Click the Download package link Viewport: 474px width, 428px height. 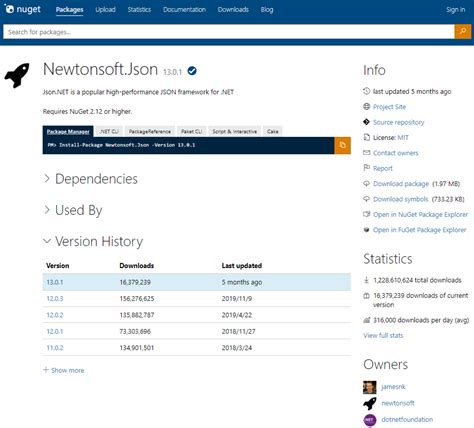pos(401,183)
